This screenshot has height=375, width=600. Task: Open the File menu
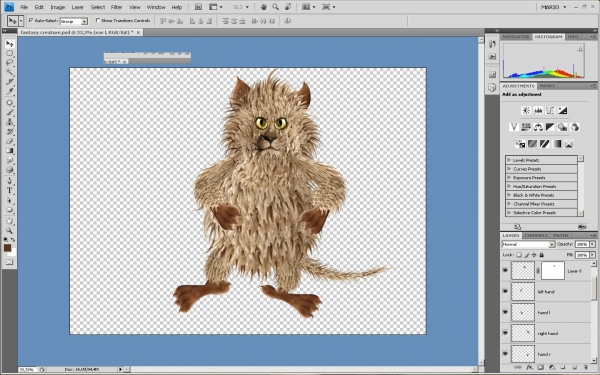click(24, 7)
